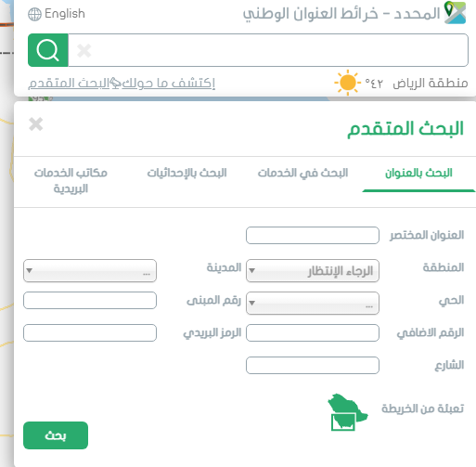
Task: Open the المنطقة region dropdown
Action: 313,270
